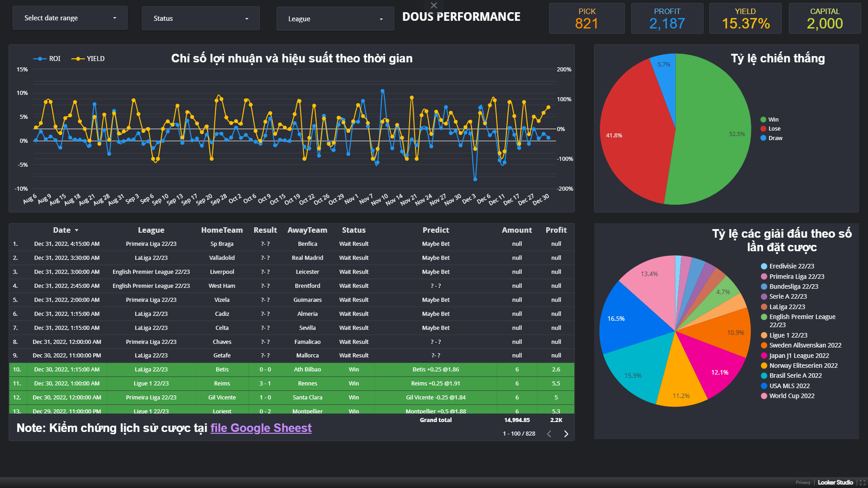Screen dimensions: 868x488
Task: Click the YIELD legend marker
Action: pos(78,59)
